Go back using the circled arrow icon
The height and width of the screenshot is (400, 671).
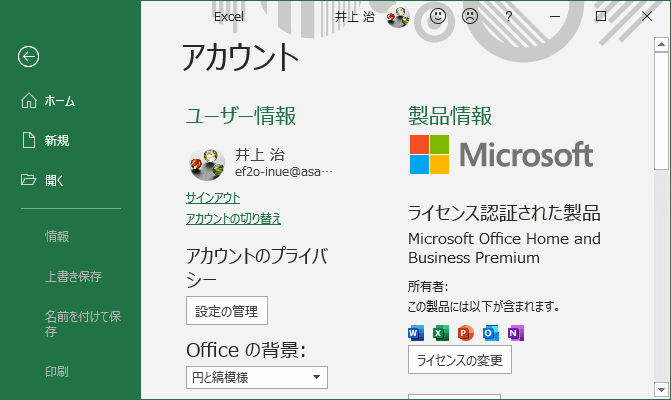coord(29,56)
